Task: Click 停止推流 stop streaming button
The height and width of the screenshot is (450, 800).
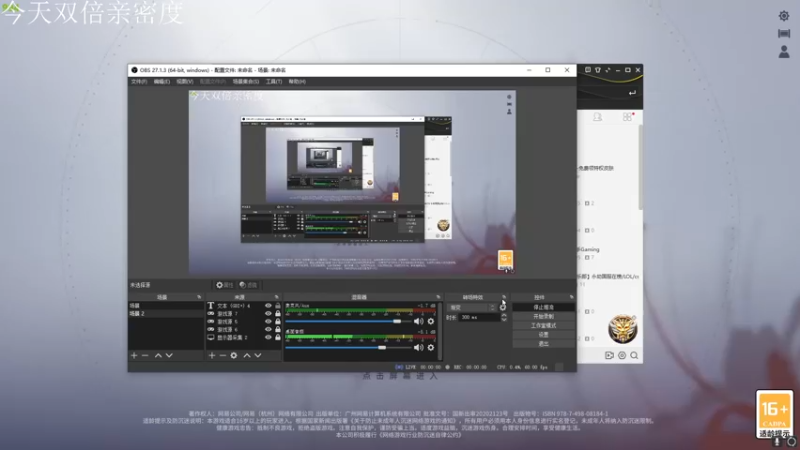Action: tap(543, 307)
